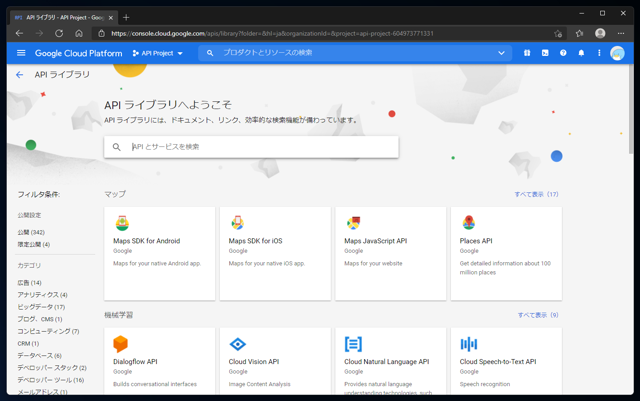Click the browser address bar URL
Viewport: 640px width, 401px height.
[x=272, y=33]
